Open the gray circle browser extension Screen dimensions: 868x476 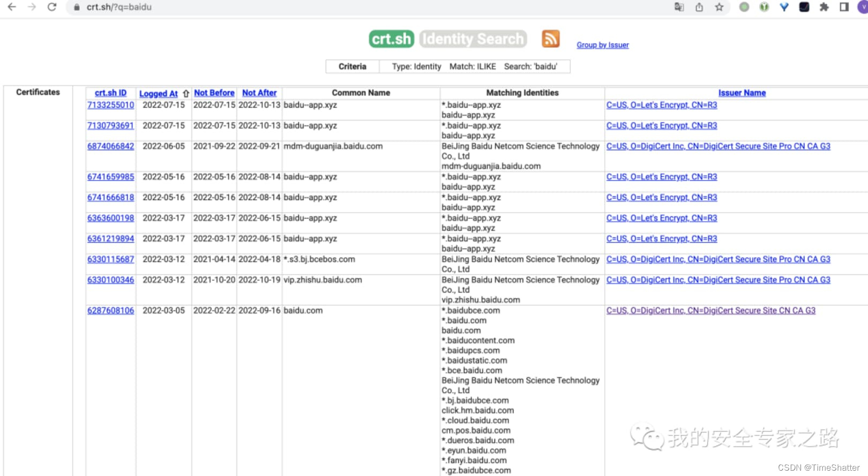click(x=744, y=7)
